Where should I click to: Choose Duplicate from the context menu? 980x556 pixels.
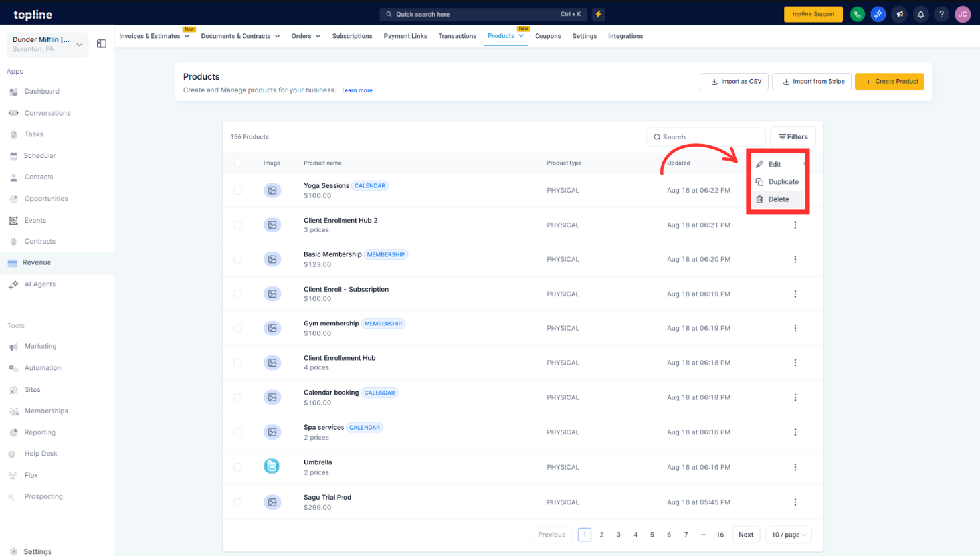[783, 182]
